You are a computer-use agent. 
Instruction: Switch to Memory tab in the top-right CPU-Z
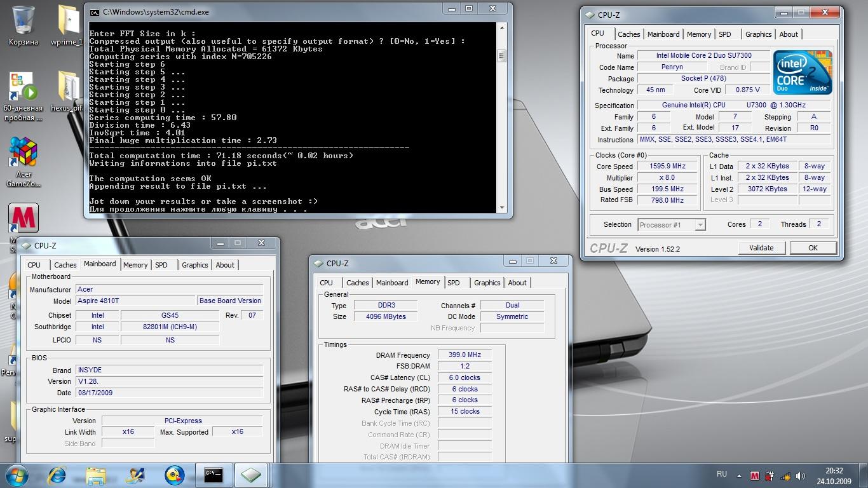699,34
